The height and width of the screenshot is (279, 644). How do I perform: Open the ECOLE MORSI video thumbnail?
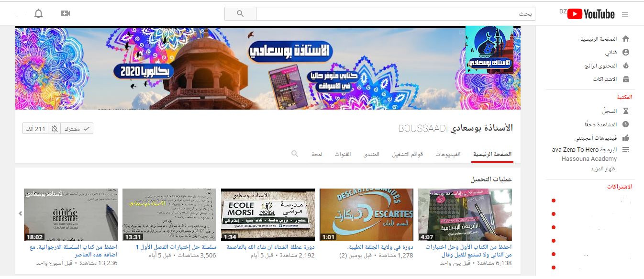click(x=268, y=214)
